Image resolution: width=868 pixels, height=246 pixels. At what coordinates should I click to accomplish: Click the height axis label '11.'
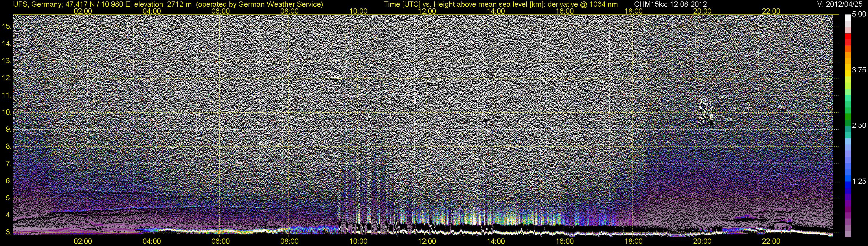click(7, 95)
